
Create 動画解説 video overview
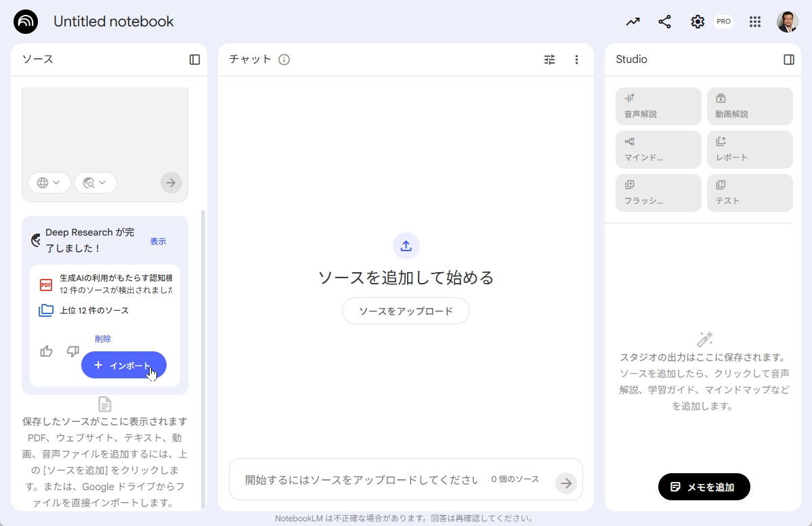click(750, 106)
